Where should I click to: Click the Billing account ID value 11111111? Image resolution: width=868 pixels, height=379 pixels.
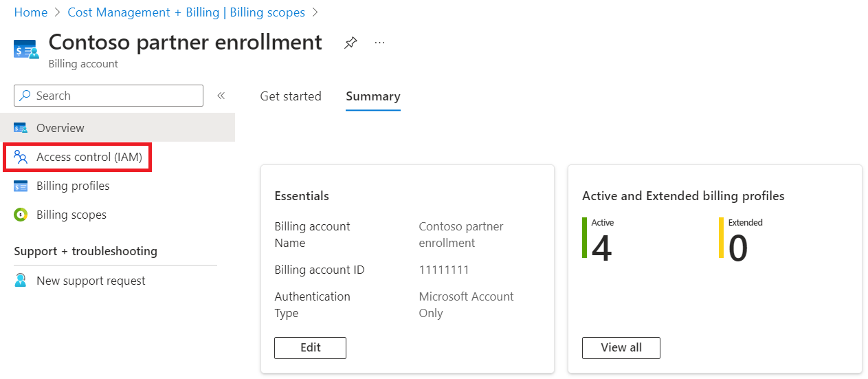pyautogui.click(x=444, y=270)
